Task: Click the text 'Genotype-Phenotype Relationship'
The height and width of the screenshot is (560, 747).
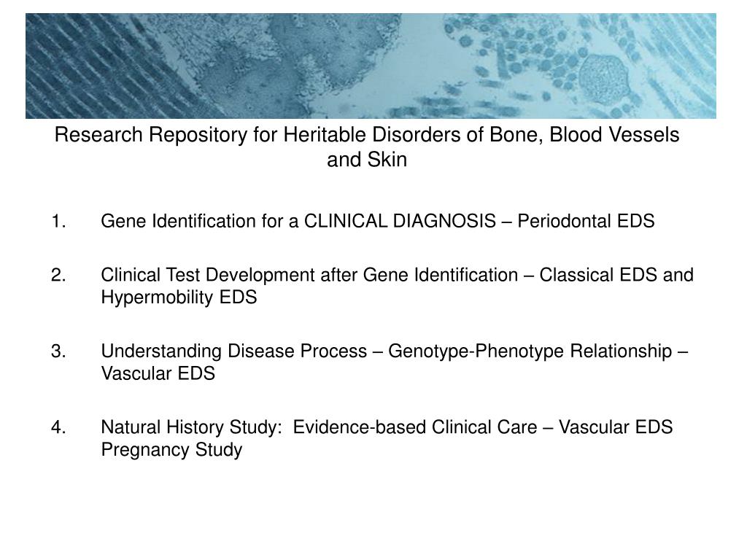Action: click(530, 351)
